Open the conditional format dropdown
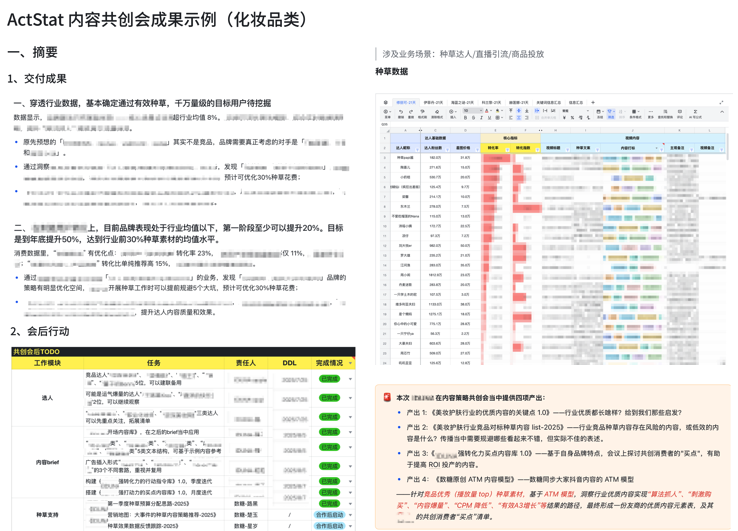The image size is (738, 531). tap(636, 113)
